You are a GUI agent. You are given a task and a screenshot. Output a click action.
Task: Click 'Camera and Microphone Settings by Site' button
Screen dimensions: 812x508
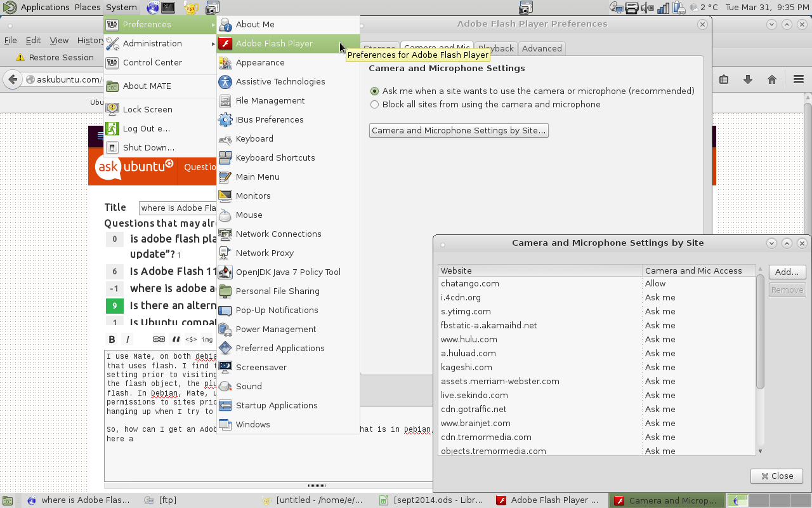[x=459, y=130]
